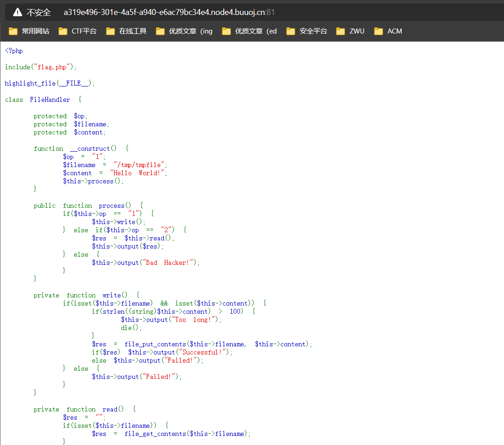Click the "function __construct()" line

[x=82, y=148]
